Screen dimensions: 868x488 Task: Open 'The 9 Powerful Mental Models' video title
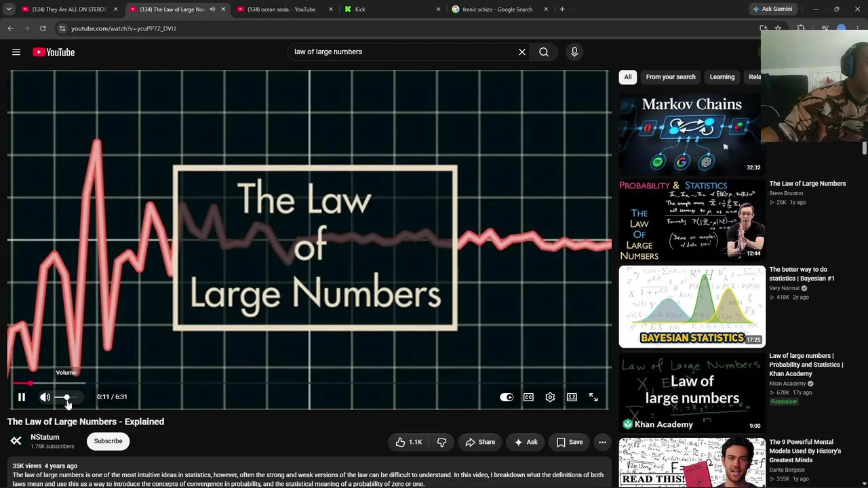coord(805,451)
